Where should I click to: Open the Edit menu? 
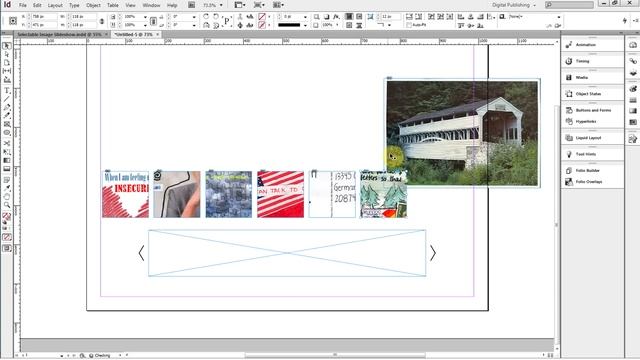(37, 5)
